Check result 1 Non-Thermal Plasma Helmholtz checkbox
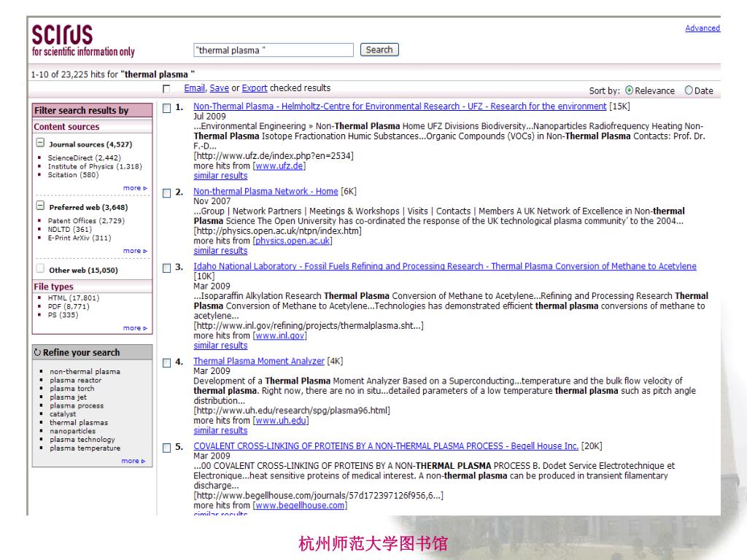The image size is (747, 560). (x=167, y=108)
